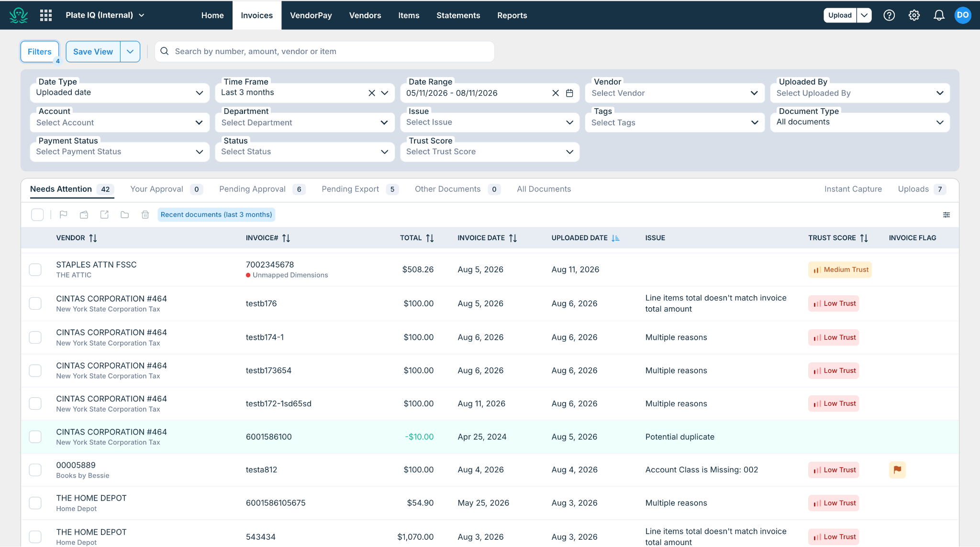Click the trash delete icon in toolbar
This screenshot has width=980, height=547.
(145, 214)
